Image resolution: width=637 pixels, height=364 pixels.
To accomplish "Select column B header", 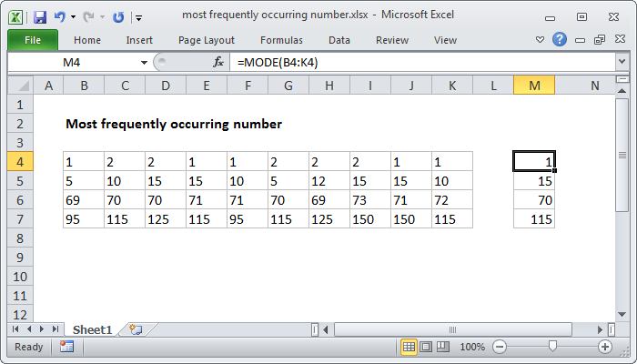I will tap(84, 86).
